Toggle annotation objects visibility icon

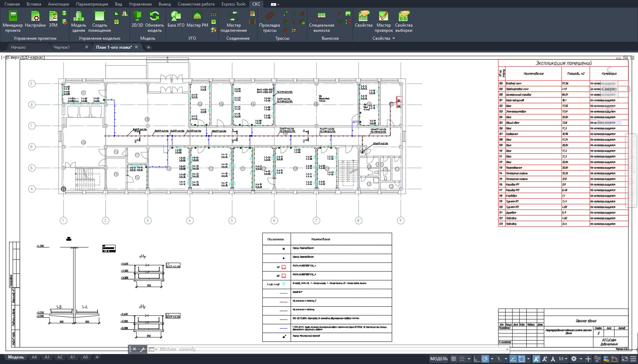(x=536, y=359)
